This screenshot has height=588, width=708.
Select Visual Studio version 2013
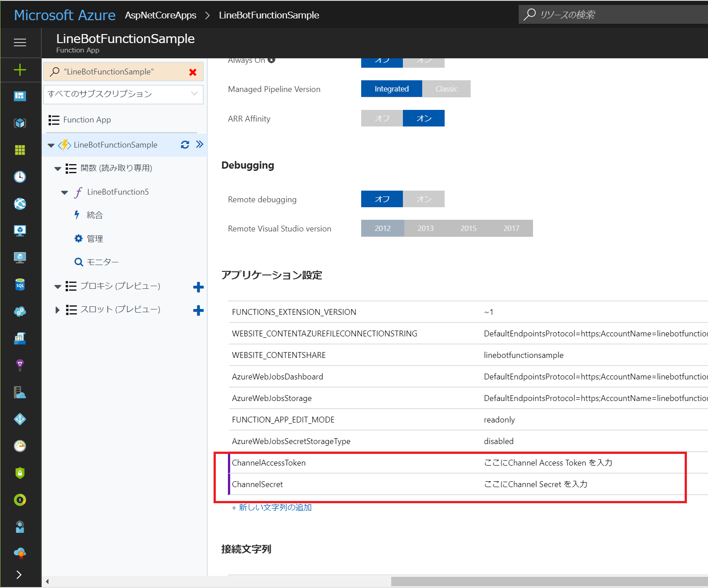pos(426,228)
